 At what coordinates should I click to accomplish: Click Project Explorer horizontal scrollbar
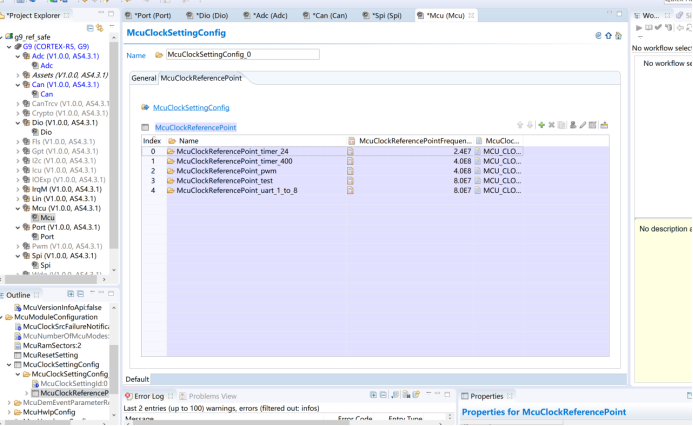[51, 280]
